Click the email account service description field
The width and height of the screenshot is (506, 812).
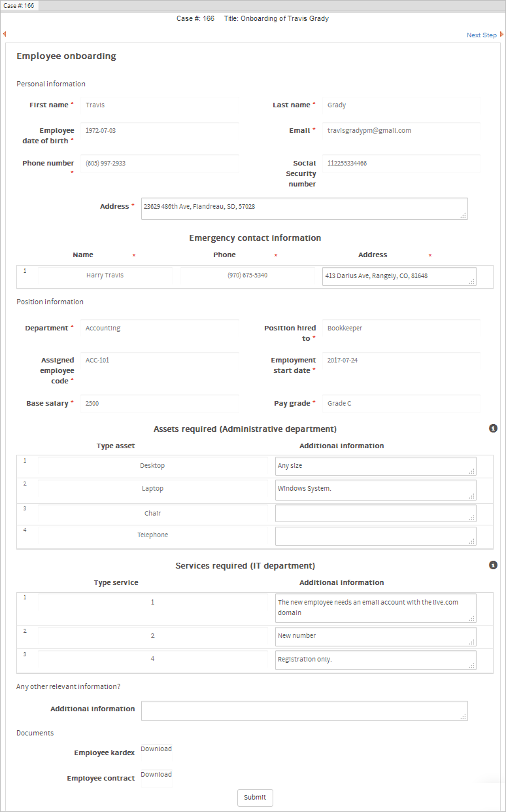click(x=375, y=608)
